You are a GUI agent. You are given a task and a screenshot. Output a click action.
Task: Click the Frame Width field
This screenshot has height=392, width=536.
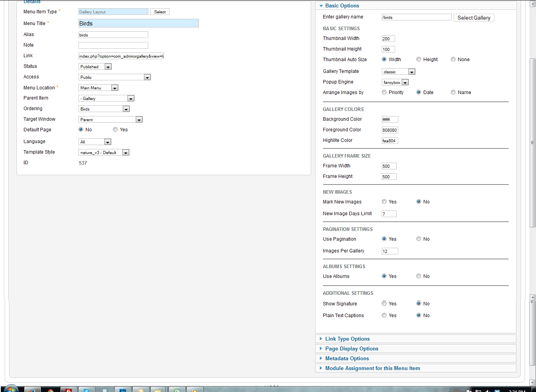[389, 166]
